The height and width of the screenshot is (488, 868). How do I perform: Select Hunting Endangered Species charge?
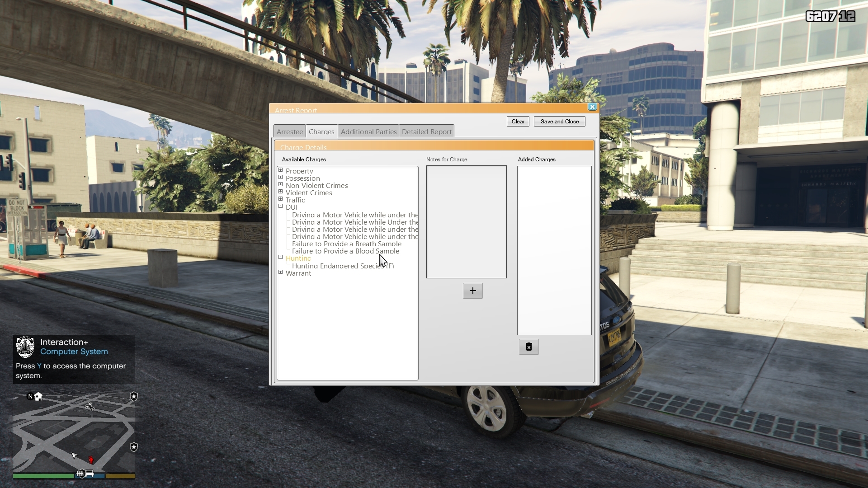pyautogui.click(x=343, y=266)
